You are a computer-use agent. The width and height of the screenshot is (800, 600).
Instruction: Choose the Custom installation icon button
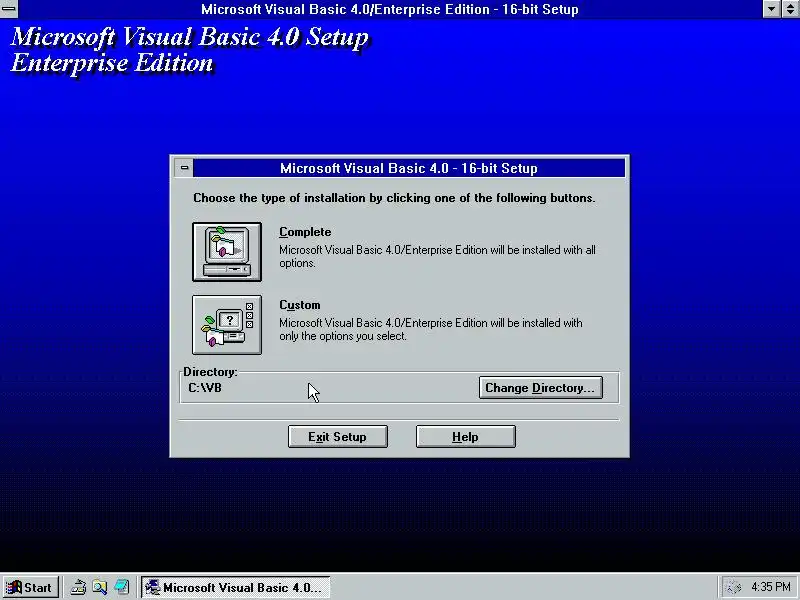(x=227, y=324)
